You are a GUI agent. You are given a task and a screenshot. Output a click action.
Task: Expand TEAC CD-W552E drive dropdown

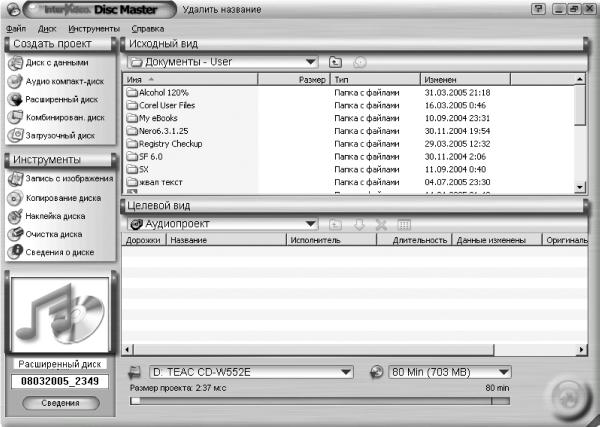point(346,372)
